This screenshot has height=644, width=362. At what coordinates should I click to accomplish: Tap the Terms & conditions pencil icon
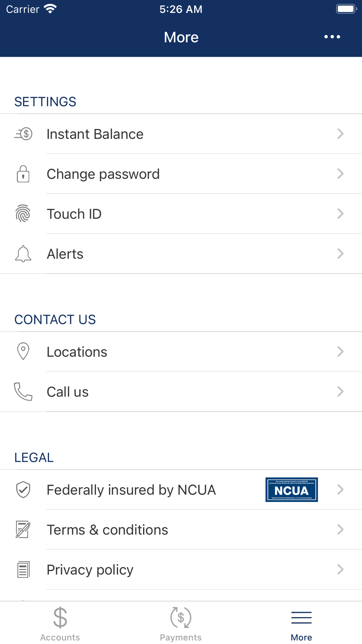(x=23, y=530)
